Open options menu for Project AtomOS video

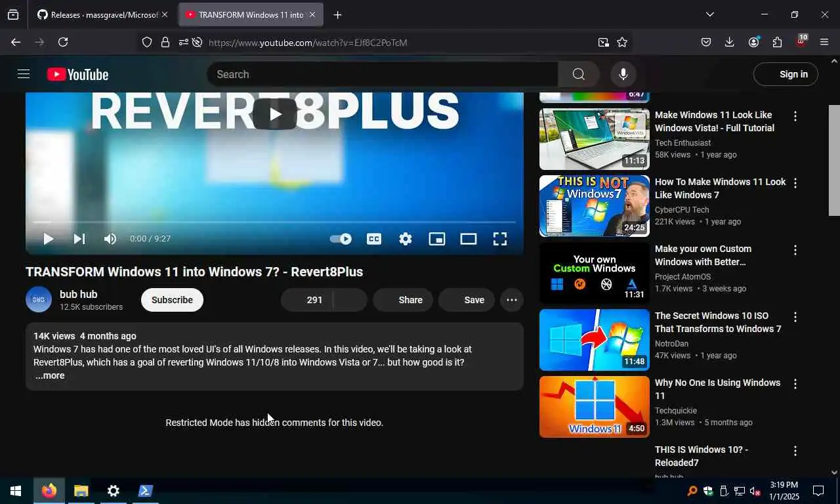[x=795, y=250]
